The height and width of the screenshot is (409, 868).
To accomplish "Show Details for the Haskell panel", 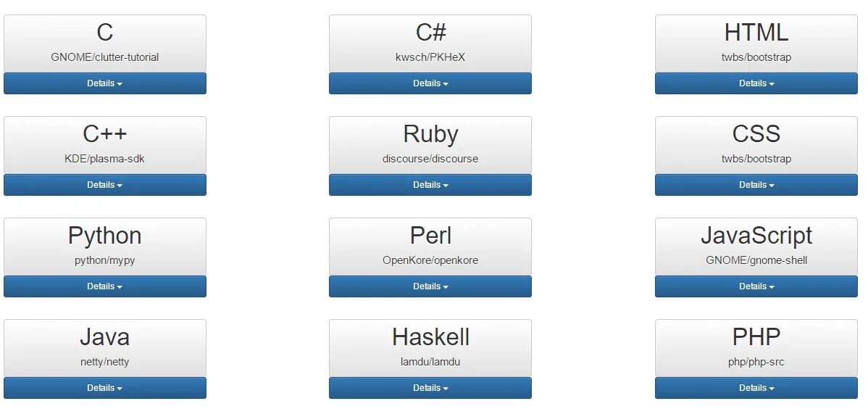I will click(430, 388).
